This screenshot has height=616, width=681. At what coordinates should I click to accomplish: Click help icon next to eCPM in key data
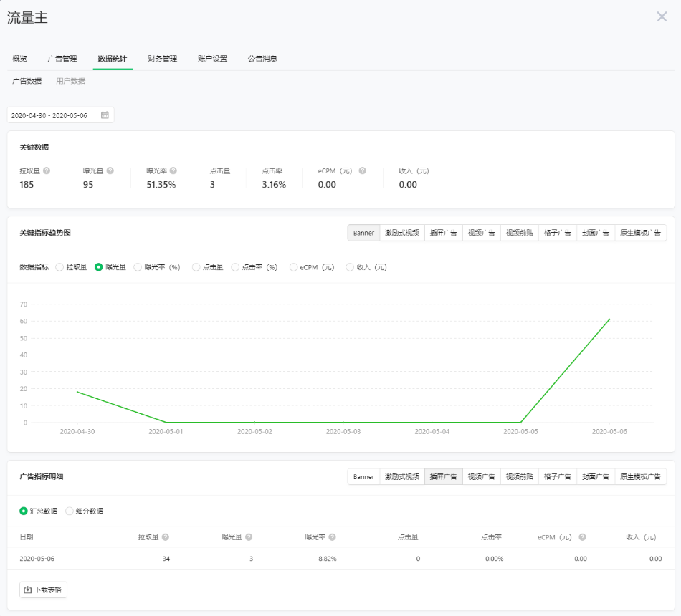tap(363, 171)
